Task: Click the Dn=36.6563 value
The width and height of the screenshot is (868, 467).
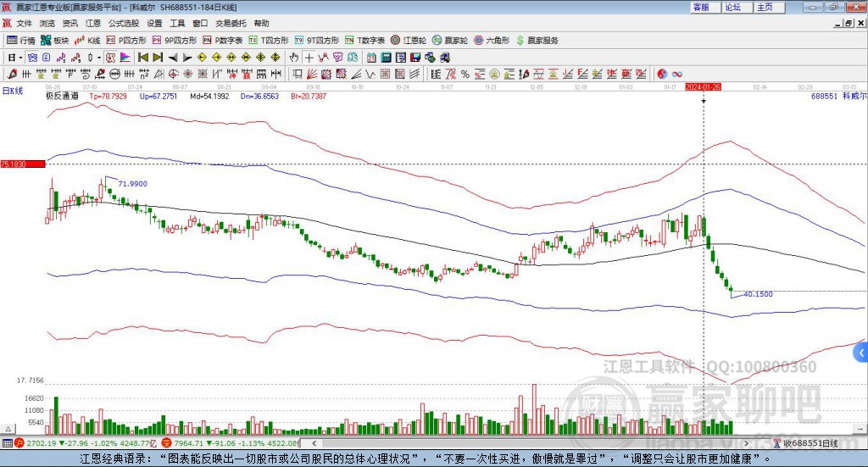Action: pyautogui.click(x=259, y=97)
